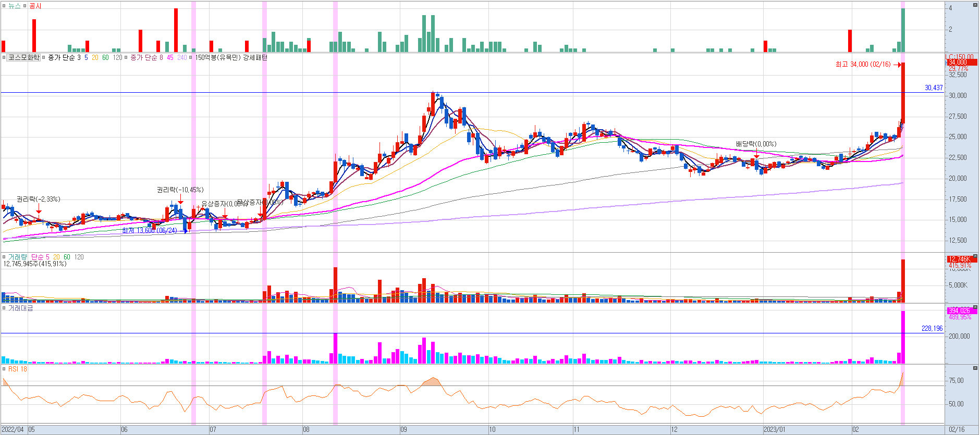Image resolution: width=980 pixels, height=435 pixels.
Task: Close the volume panel via corner icon
Action: pyautogui.click(x=975, y=256)
